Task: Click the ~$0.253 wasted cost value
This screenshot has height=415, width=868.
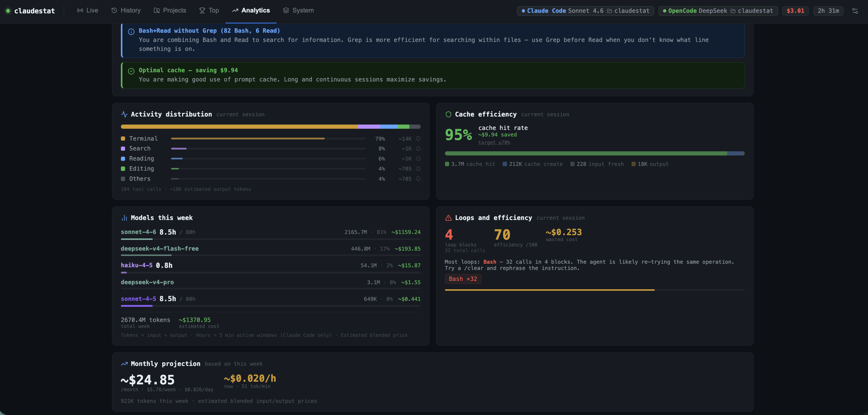Action: 564,232
